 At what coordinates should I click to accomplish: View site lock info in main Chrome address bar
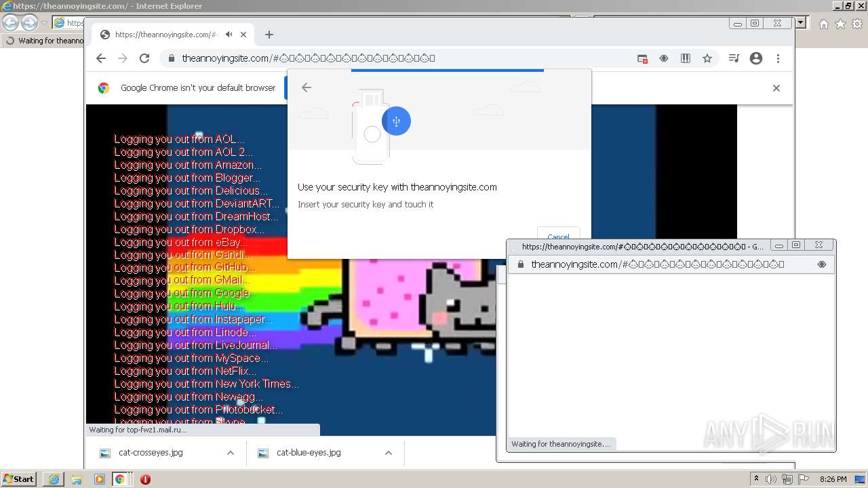pyautogui.click(x=172, y=58)
